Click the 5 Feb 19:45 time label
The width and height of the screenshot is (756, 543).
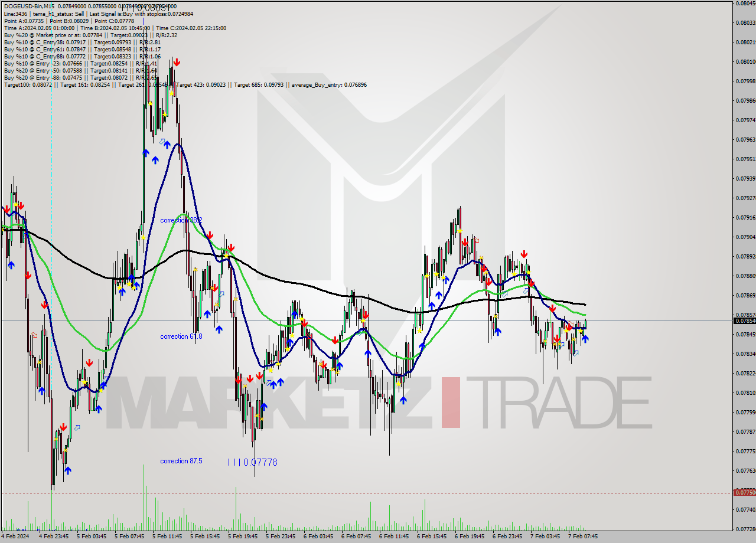pyautogui.click(x=243, y=537)
